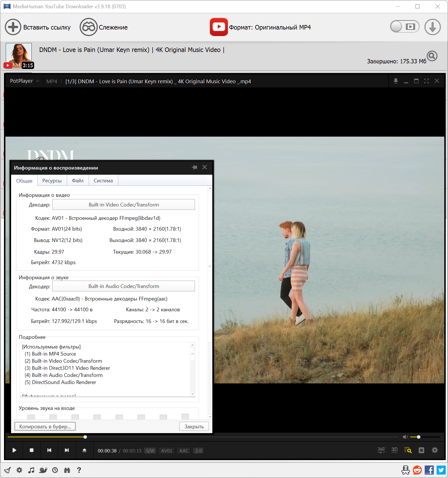Click the Start all downloads arrow icon
The image size is (448, 478).
tap(432, 27)
